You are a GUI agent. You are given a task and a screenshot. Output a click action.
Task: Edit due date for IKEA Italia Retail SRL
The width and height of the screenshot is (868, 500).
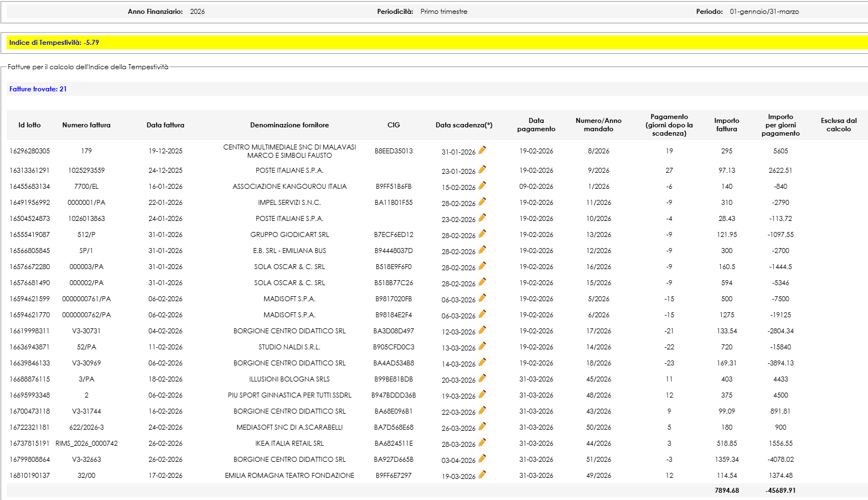click(482, 442)
